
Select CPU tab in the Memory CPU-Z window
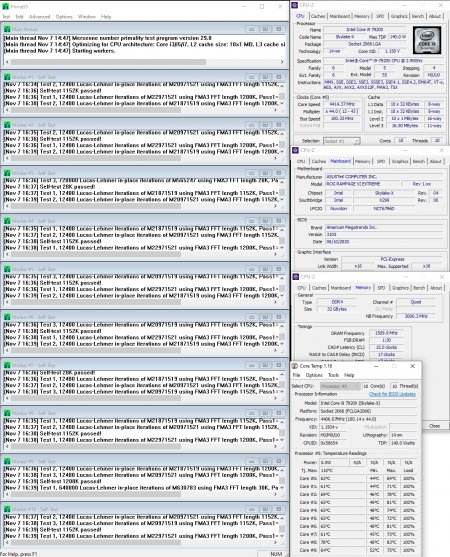click(302, 288)
